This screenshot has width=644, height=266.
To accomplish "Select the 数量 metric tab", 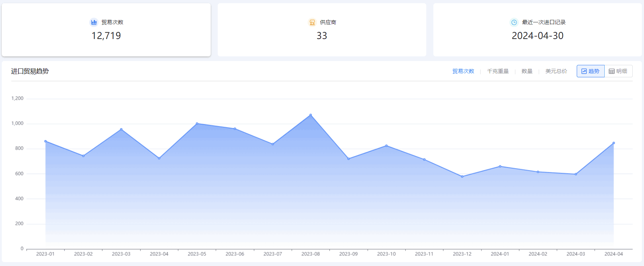I will click(x=527, y=71).
